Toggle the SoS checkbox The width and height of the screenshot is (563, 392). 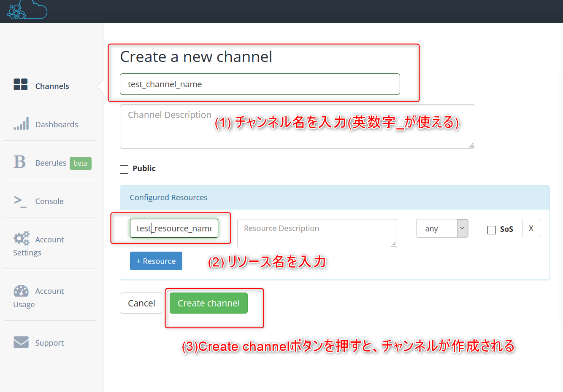[x=491, y=230]
